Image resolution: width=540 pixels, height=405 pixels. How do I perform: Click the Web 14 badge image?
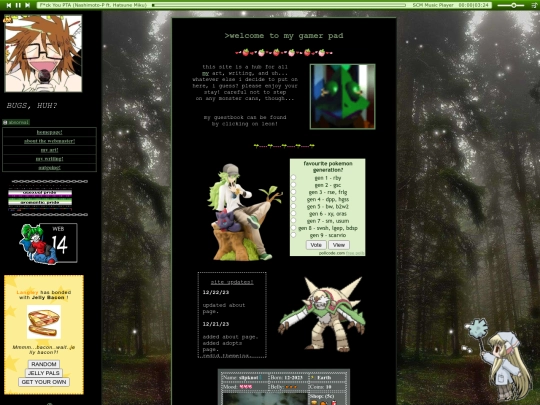[49, 243]
